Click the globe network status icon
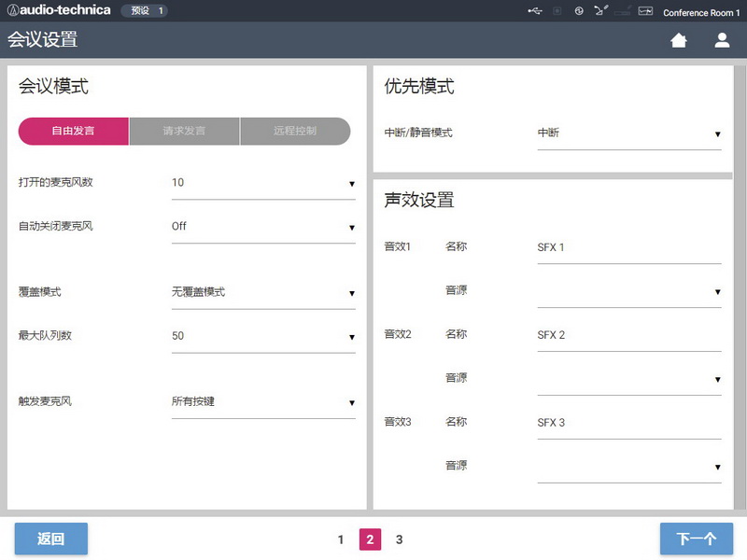The width and height of the screenshot is (747, 560). point(579,11)
